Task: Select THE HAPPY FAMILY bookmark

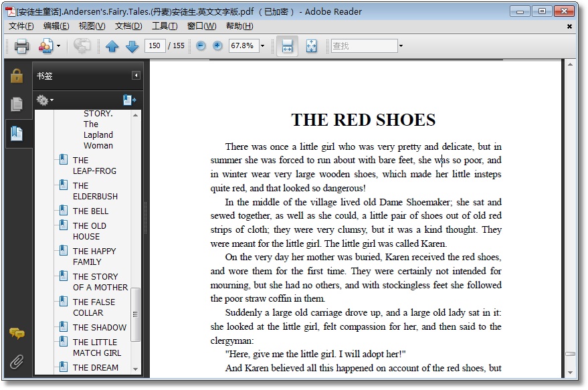Action: 94,256
